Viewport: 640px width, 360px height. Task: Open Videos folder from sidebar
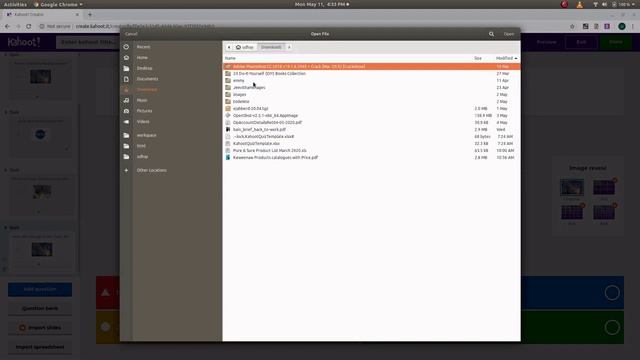click(x=143, y=122)
